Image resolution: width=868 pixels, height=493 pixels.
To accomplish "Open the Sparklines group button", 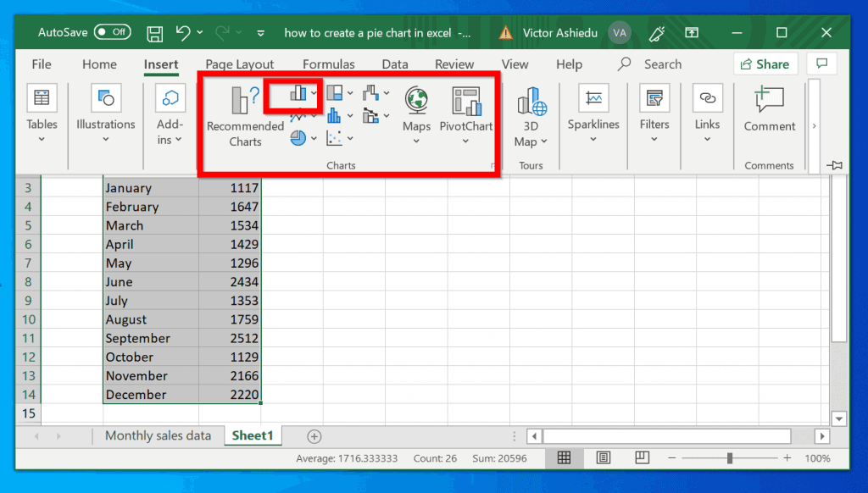I will 593,115.
